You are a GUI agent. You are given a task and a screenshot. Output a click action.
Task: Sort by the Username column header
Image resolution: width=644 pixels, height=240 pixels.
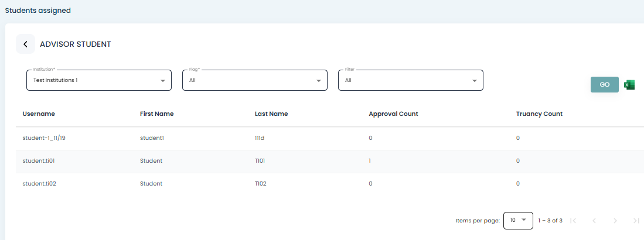pyautogui.click(x=39, y=114)
